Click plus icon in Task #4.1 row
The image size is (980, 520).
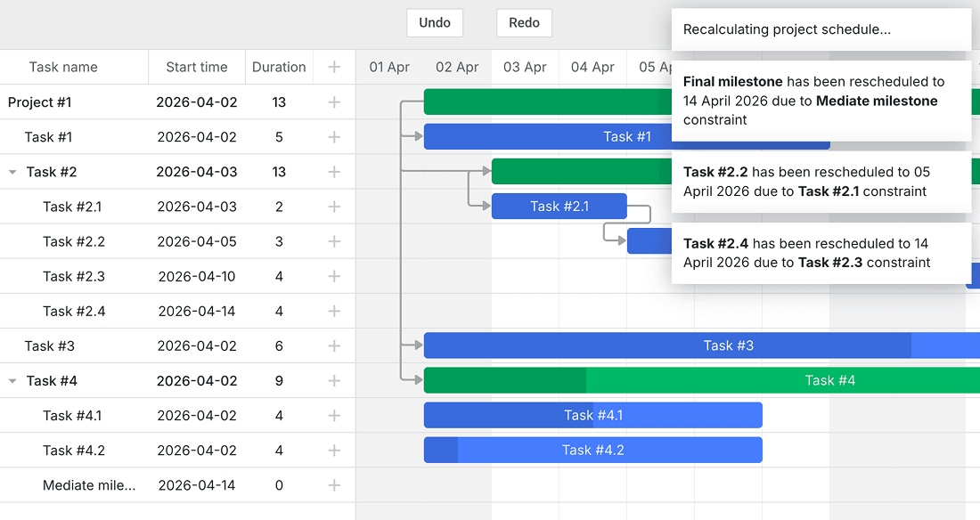pos(334,416)
